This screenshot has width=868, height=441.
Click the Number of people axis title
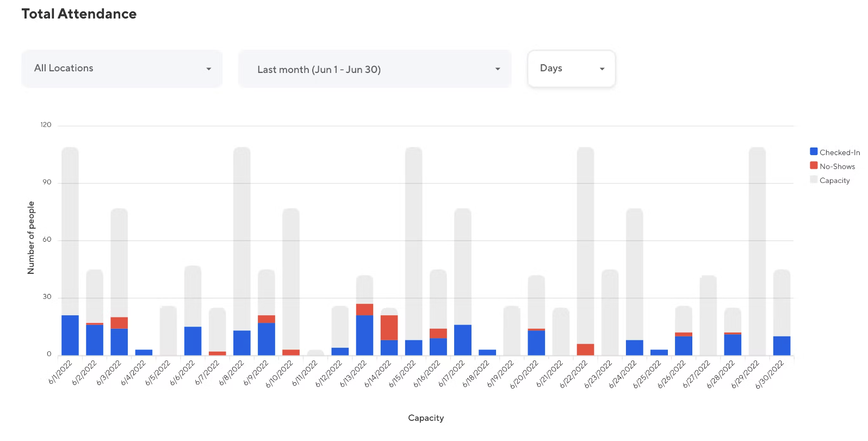coord(31,238)
